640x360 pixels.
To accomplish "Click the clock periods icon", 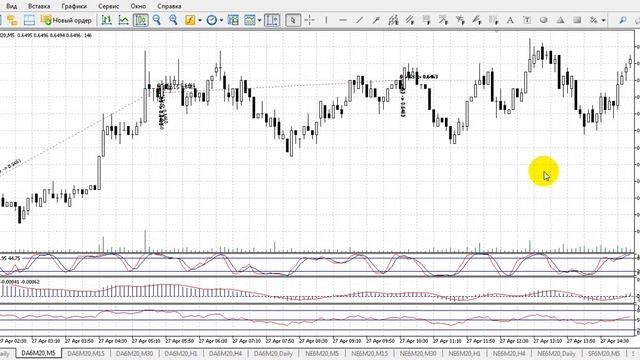I will 211,20.
